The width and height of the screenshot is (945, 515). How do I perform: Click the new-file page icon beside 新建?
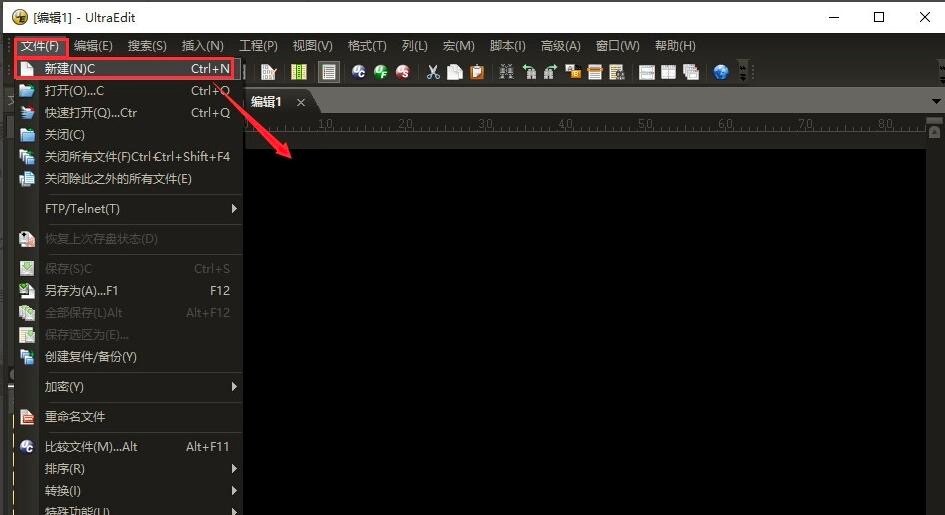[27, 69]
